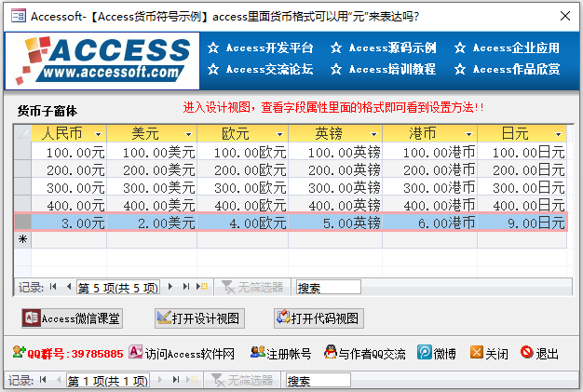Open the Access企业应用 link
Image resolution: width=583 pixels, height=392 pixels.
(x=508, y=47)
